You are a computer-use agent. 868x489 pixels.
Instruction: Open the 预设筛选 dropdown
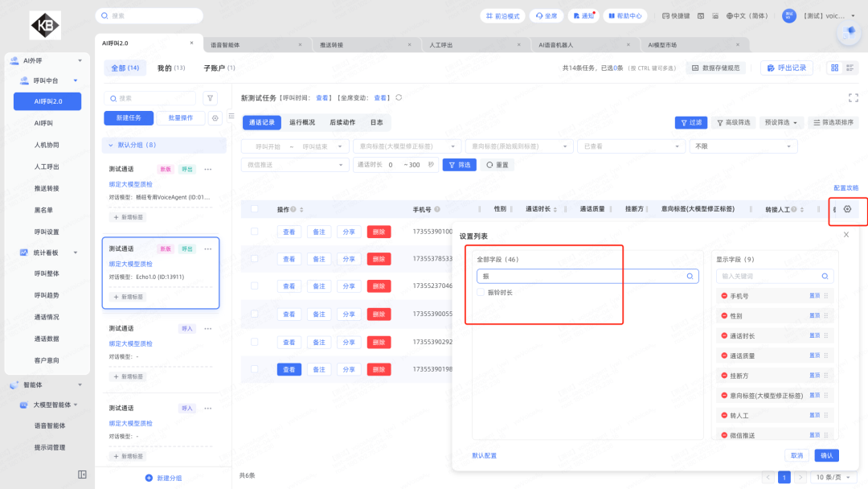point(780,123)
